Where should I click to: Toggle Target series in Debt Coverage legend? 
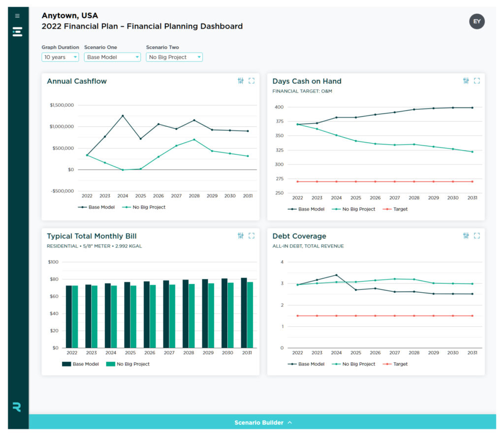tap(395, 364)
